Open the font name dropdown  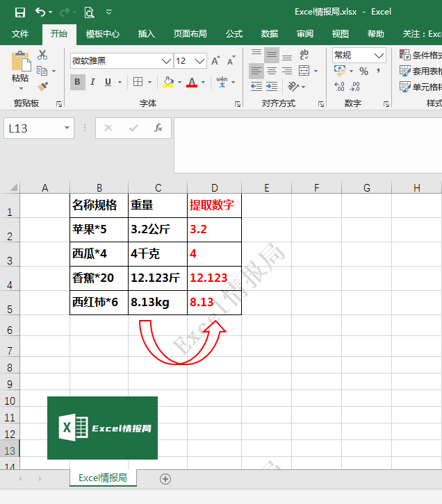click(166, 61)
